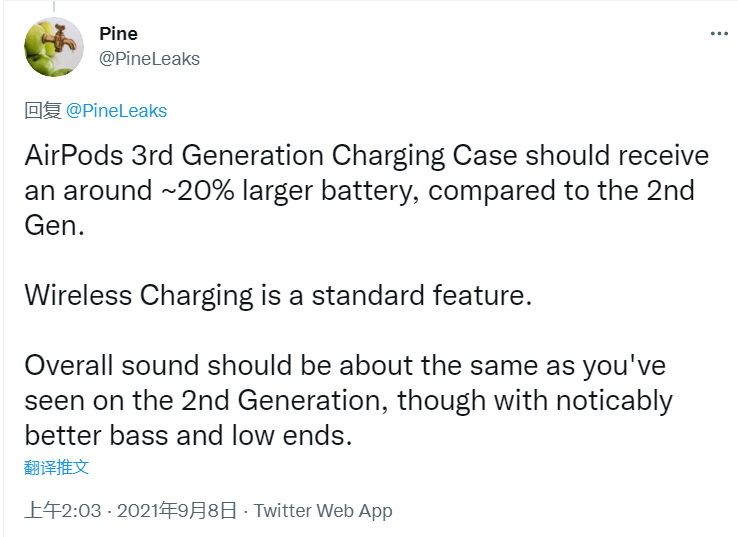Viewport: 738px width, 537px height.
Task: Open the @PineLeaks mention in reply line
Action: tap(116, 110)
